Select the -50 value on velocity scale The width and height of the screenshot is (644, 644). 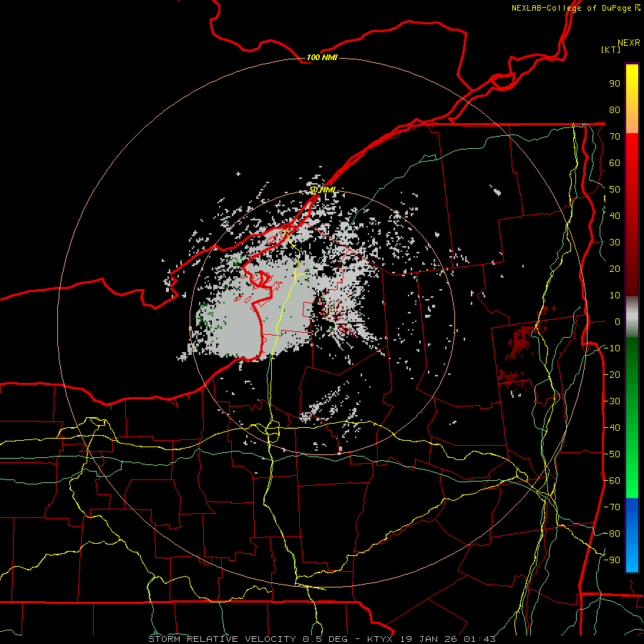click(612, 454)
